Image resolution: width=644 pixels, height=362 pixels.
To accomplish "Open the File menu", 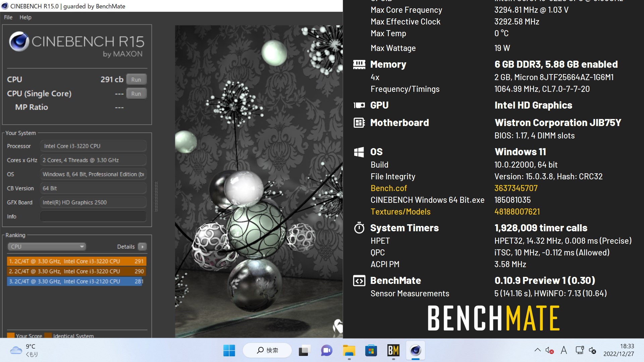I will coord(8,17).
